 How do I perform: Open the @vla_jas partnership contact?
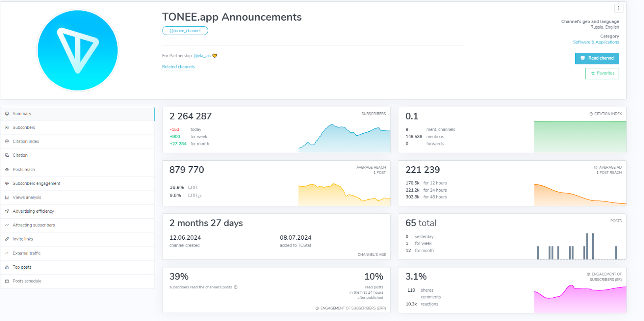[x=202, y=56]
